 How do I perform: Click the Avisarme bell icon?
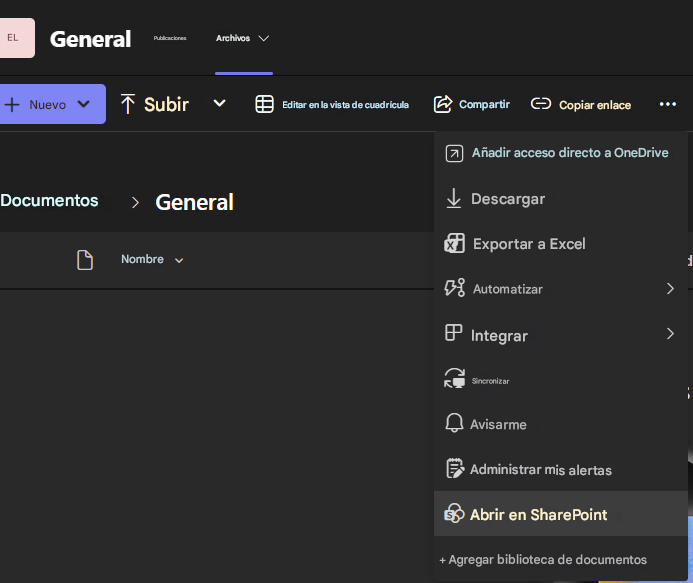(454, 423)
